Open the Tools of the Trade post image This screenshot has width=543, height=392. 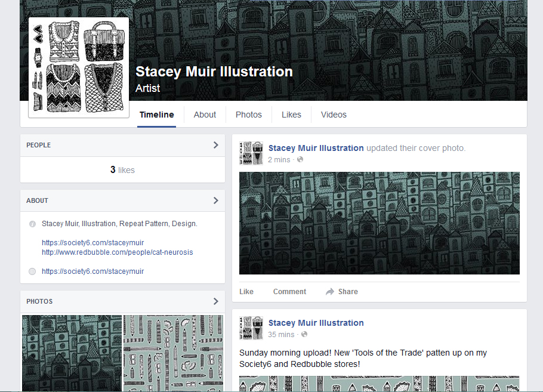pyautogui.click(x=379, y=384)
